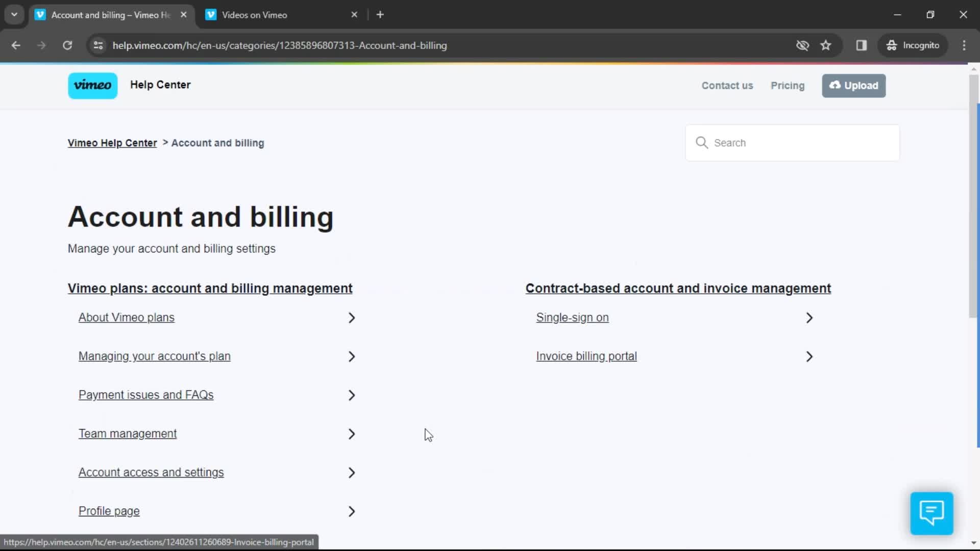Open Vimeo plans: account and billing management
980x551 pixels.
tap(210, 288)
